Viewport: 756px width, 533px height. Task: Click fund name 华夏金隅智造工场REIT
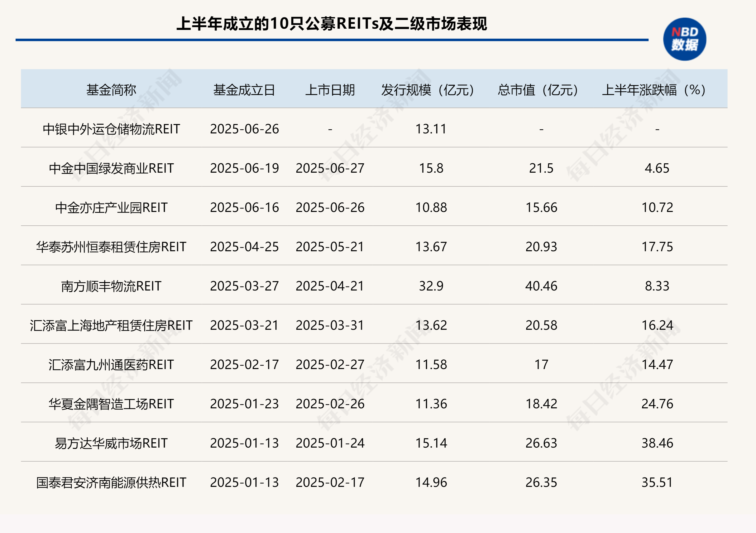[111, 404]
